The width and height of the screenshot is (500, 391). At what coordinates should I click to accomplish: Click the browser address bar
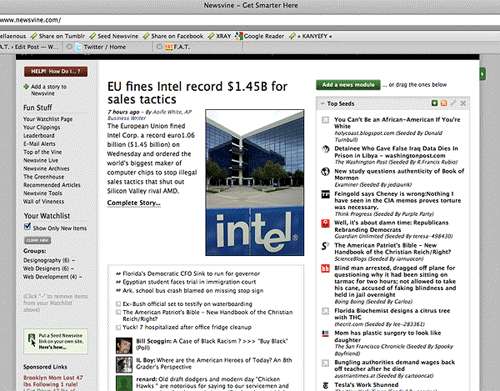(250, 20)
